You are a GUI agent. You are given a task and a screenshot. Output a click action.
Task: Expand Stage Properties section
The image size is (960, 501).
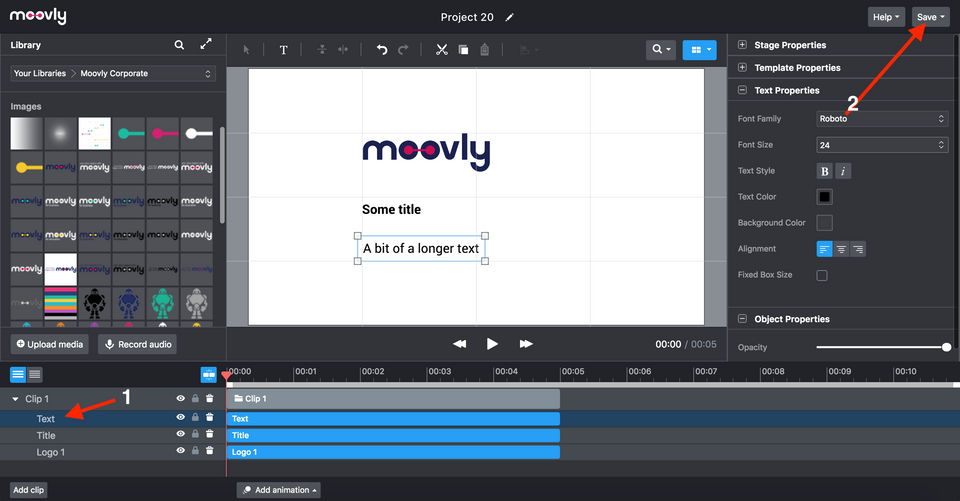click(742, 45)
